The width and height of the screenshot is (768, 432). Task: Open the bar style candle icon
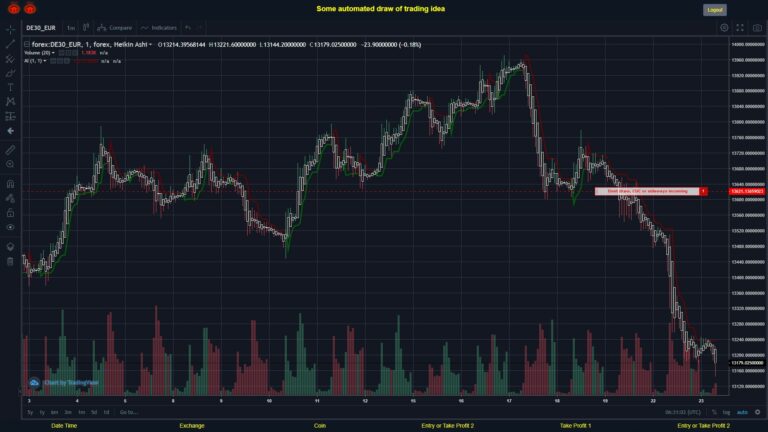click(x=86, y=27)
